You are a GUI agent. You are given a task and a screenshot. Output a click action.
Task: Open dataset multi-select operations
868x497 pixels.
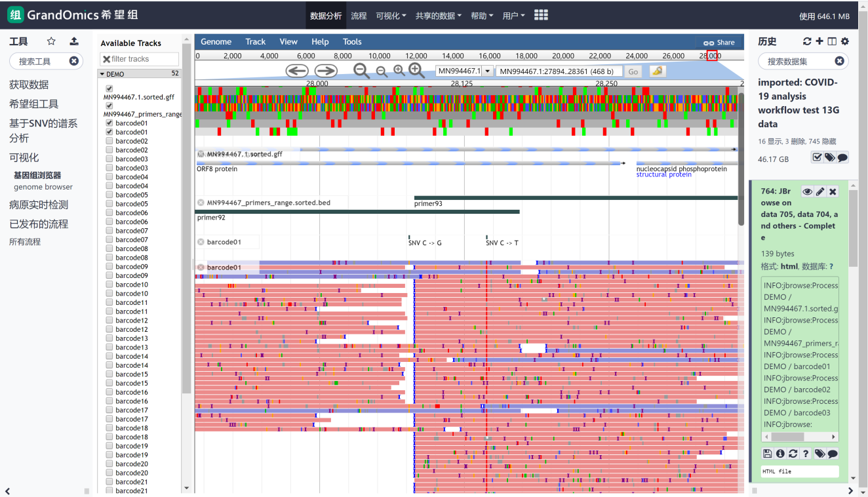pyautogui.click(x=818, y=157)
